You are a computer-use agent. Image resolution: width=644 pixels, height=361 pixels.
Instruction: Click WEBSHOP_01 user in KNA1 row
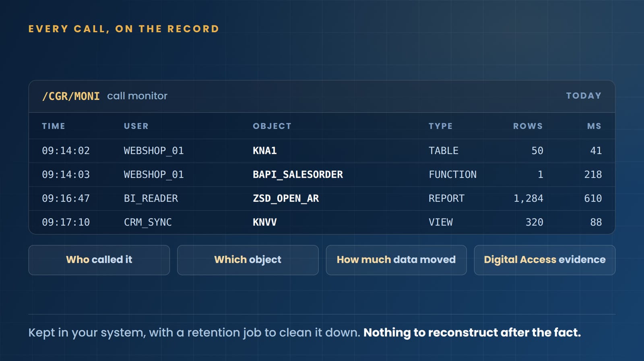pos(154,151)
